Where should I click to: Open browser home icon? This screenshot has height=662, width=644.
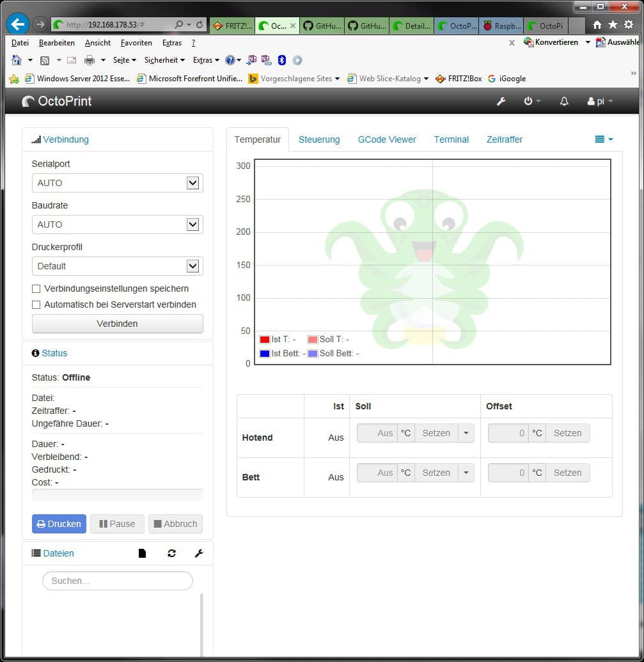tap(597, 24)
